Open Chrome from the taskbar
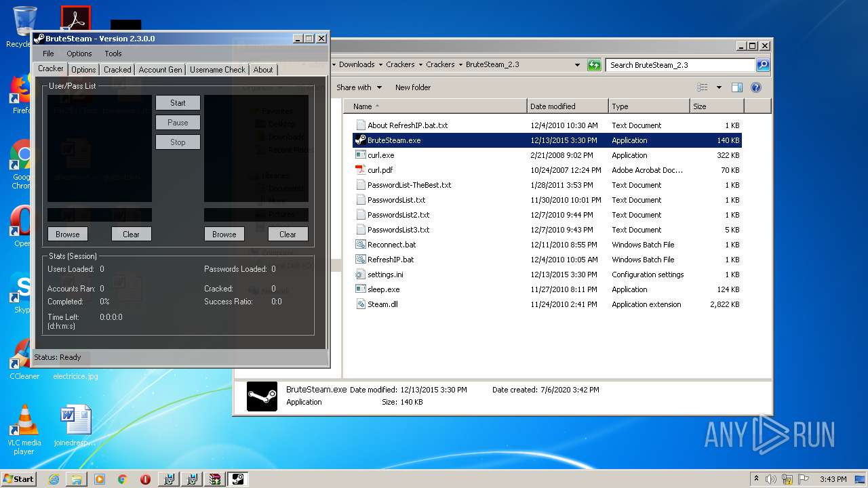The height and width of the screenshot is (488, 868). coord(123,479)
